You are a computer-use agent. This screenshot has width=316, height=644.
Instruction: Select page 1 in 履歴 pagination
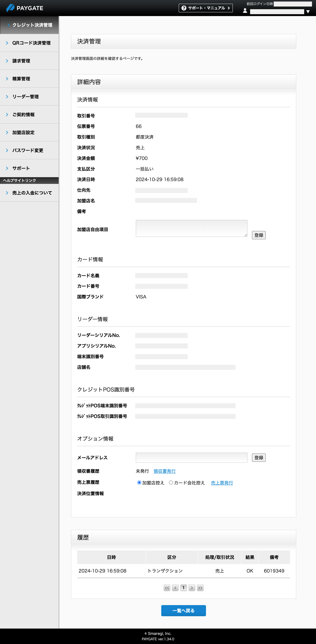click(184, 588)
